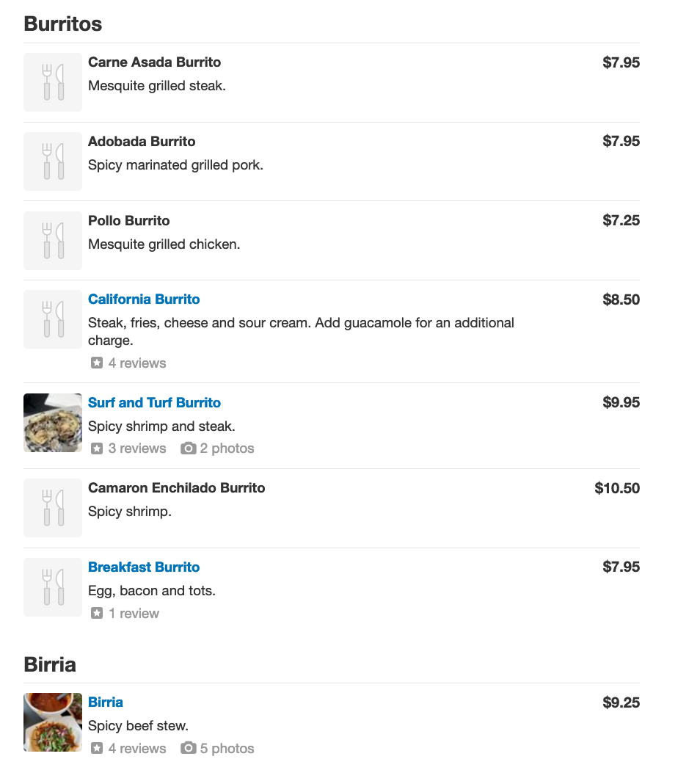700x781 pixels.
Task: Show the 3 reviews for Surf and Turf
Action: click(136, 448)
